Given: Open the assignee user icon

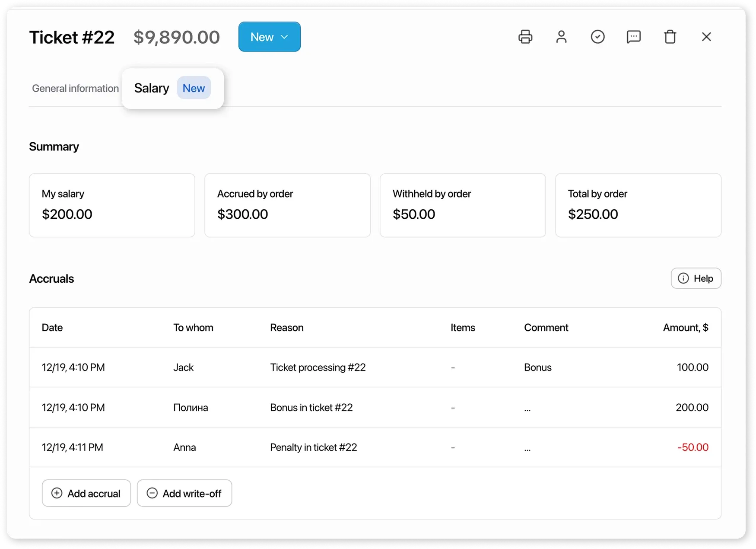Looking at the screenshot, I should coord(562,37).
